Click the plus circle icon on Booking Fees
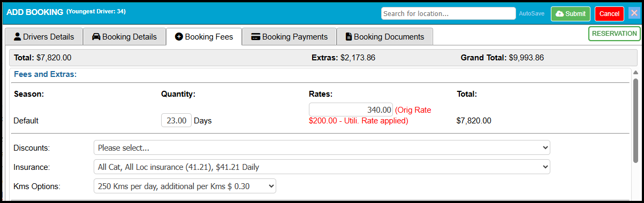The width and height of the screenshot is (644, 203). (179, 37)
